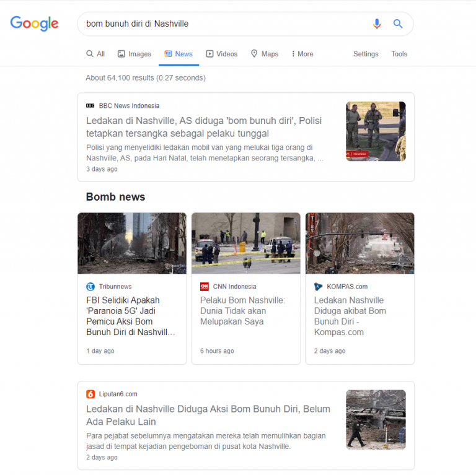This screenshot has width=476, height=475.
Task: Click the '6 hours ago' timestamp
Action: point(217,351)
